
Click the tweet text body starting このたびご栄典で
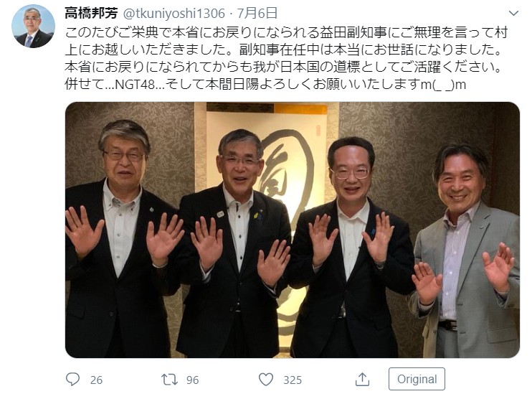point(285,58)
